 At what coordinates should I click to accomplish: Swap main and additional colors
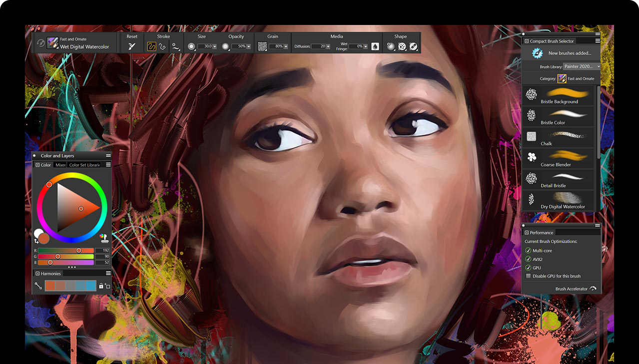coord(36,241)
